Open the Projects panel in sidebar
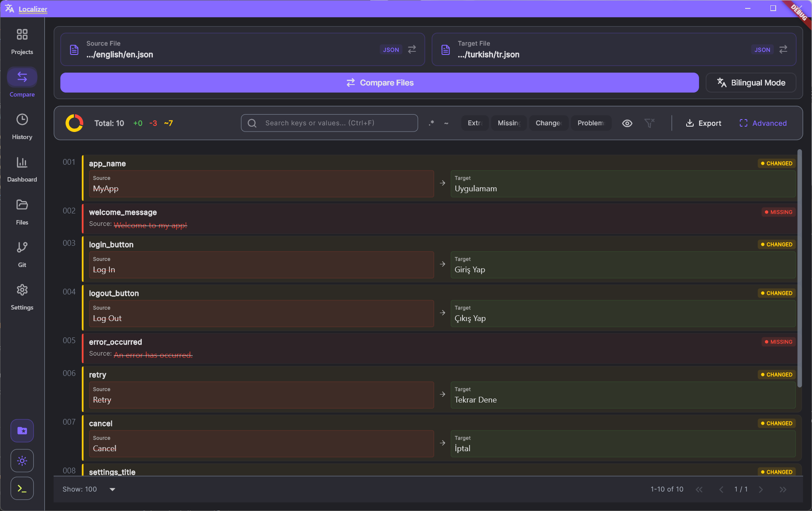 coord(22,40)
